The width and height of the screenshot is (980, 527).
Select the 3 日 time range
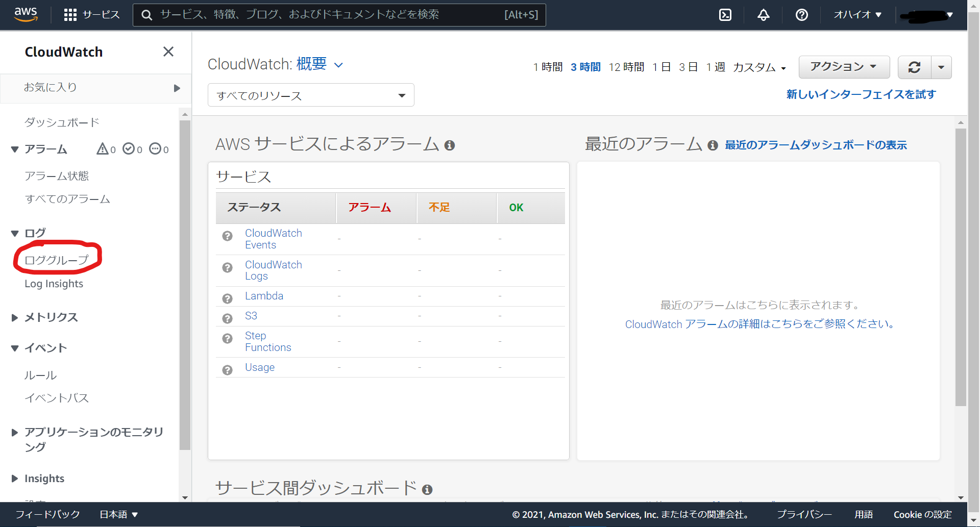pyautogui.click(x=688, y=67)
